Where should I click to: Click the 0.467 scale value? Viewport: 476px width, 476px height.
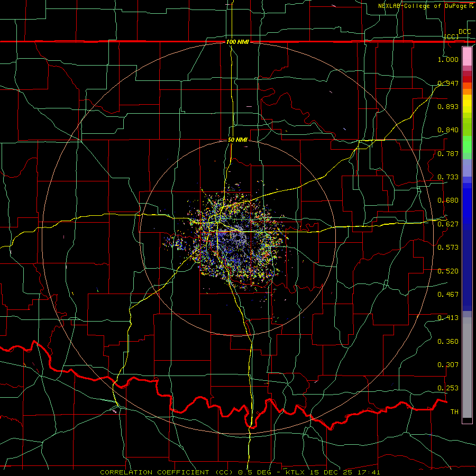[448, 295]
